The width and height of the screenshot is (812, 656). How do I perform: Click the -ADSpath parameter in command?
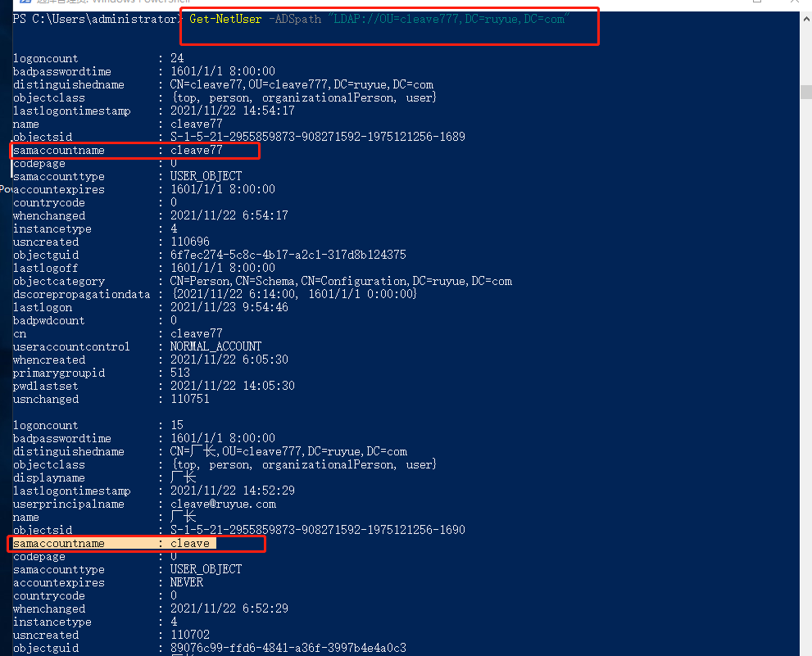(x=294, y=19)
